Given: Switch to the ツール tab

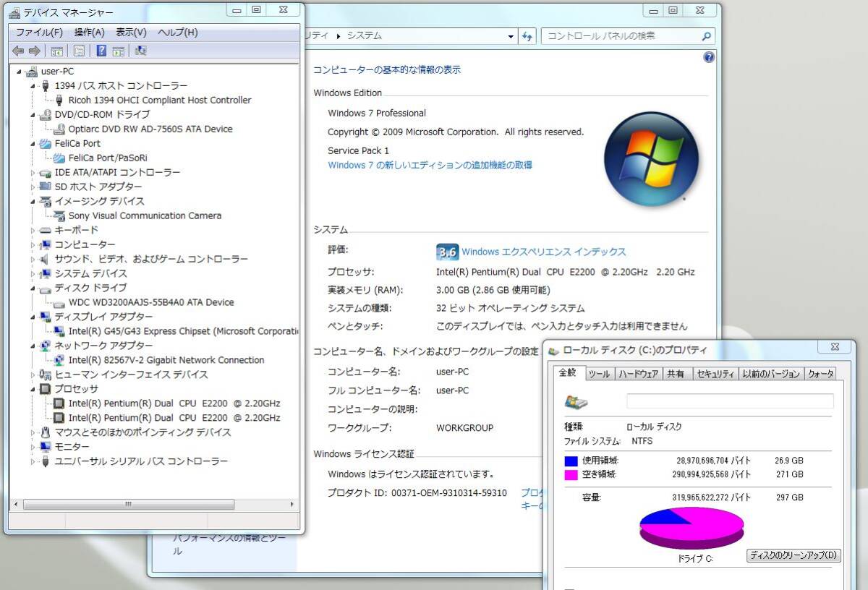Looking at the screenshot, I should 599,374.
